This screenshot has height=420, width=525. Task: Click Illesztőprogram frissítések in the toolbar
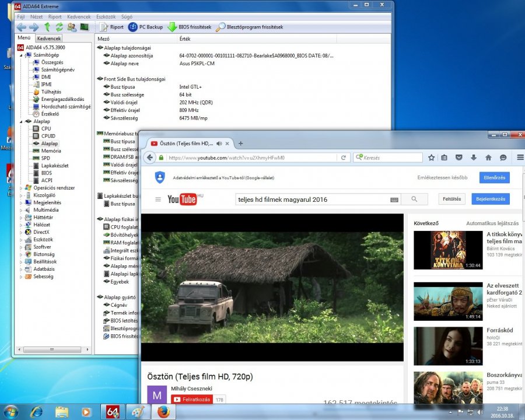pyautogui.click(x=250, y=27)
